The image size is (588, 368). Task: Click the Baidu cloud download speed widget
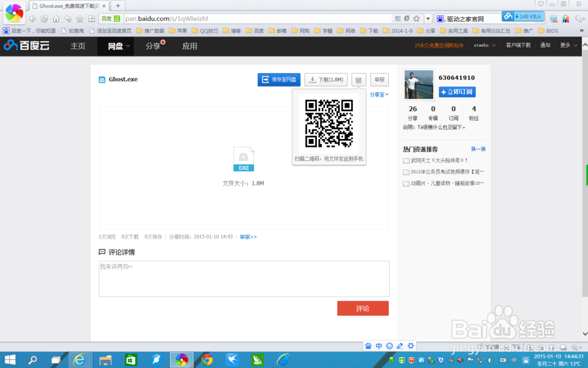[523, 16]
